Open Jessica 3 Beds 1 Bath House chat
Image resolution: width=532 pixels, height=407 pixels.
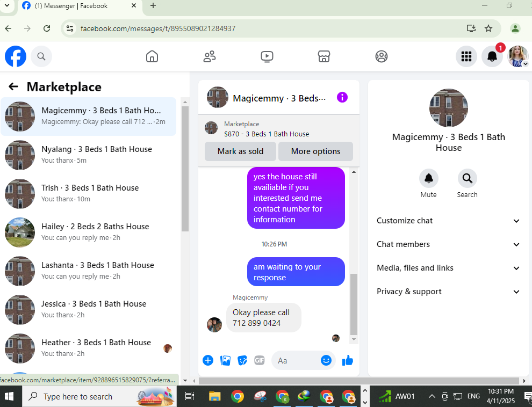(x=88, y=309)
